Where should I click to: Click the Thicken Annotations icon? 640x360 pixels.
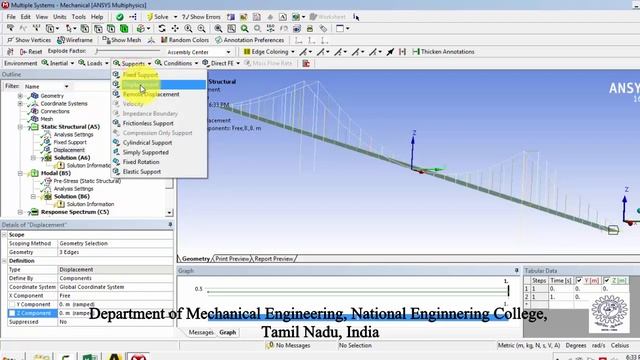pyautogui.click(x=416, y=51)
